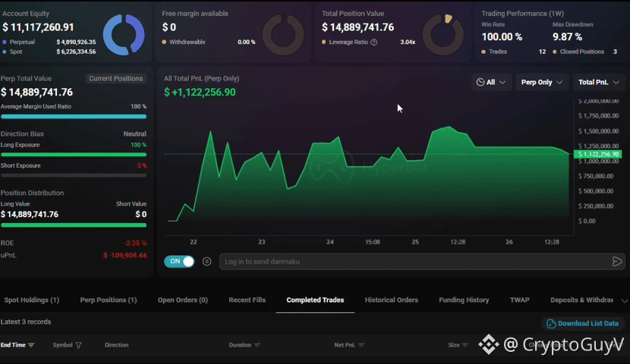This screenshot has width=630, height=364.
Task: Click the Short Exposure progress bar
Action: tap(74, 175)
